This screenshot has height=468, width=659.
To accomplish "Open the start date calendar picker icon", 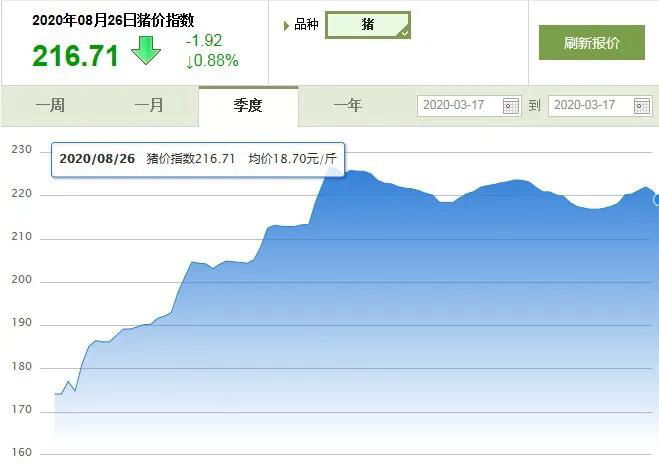I will tap(510, 105).
